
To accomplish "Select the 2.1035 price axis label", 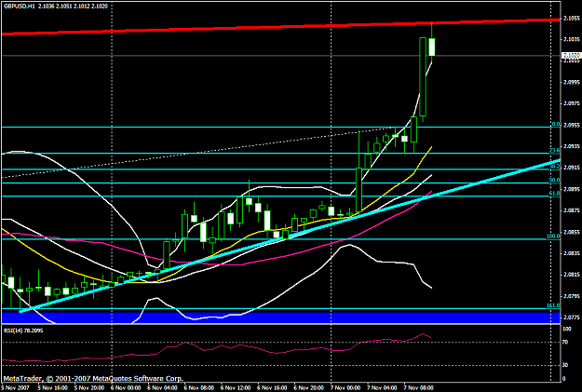I will (x=571, y=39).
